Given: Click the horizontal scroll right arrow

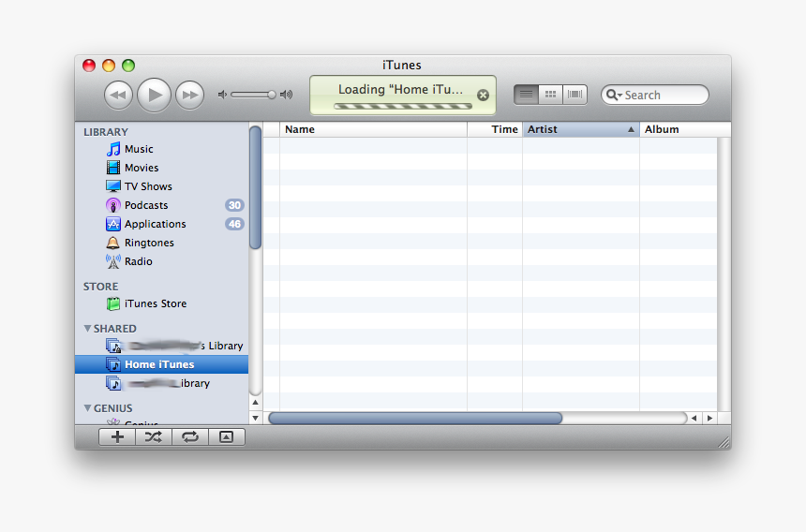Looking at the screenshot, I should coord(709,418).
